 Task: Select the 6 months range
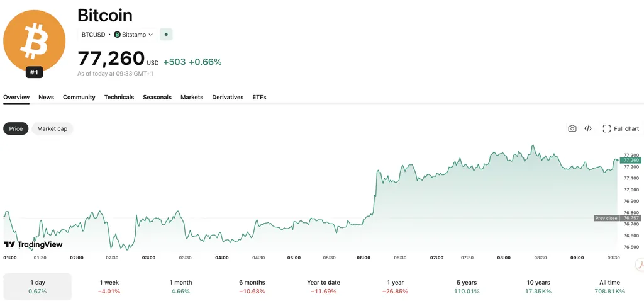[252, 287]
